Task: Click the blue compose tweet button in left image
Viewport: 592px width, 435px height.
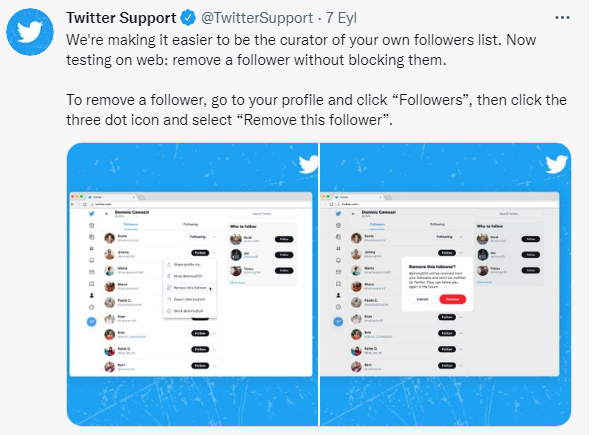Action: (91, 322)
